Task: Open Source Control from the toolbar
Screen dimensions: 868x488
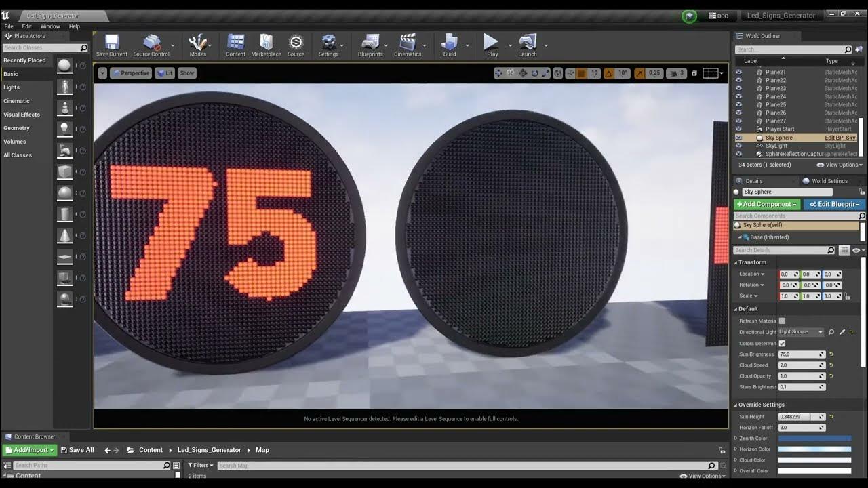Action: tap(151, 45)
